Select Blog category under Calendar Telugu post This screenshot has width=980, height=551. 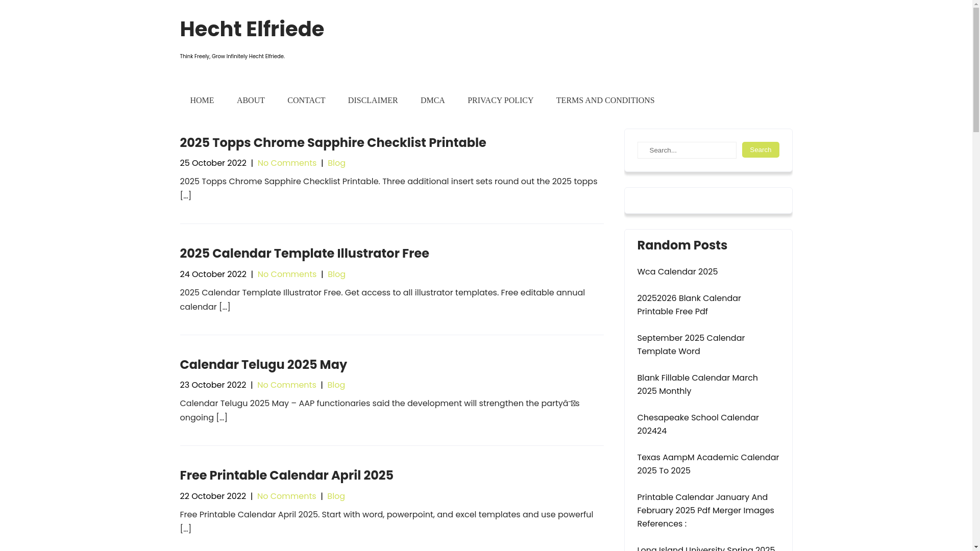(336, 385)
